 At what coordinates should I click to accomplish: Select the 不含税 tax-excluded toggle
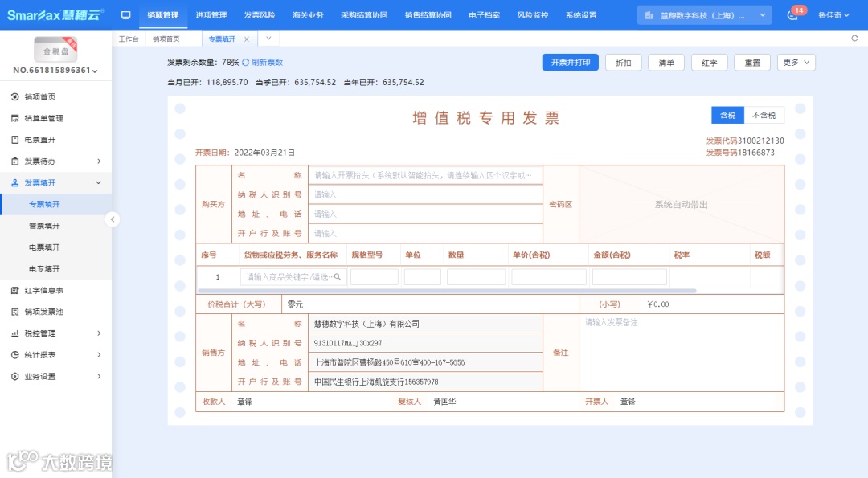(x=764, y=115)
